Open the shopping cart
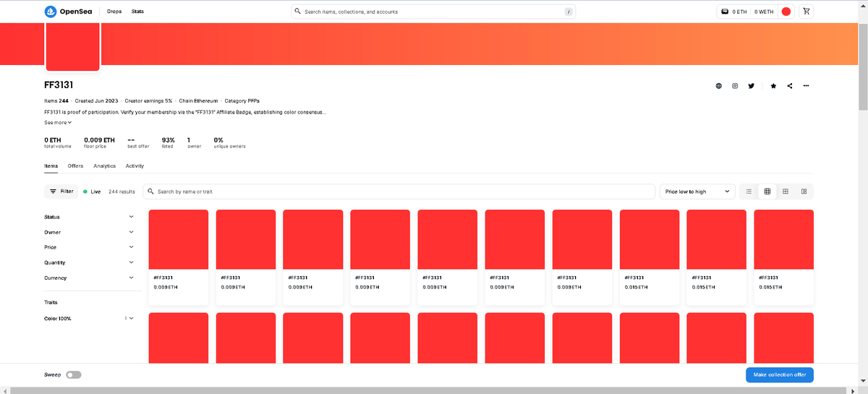Screen dimensions: 868x394 [807, 12]
